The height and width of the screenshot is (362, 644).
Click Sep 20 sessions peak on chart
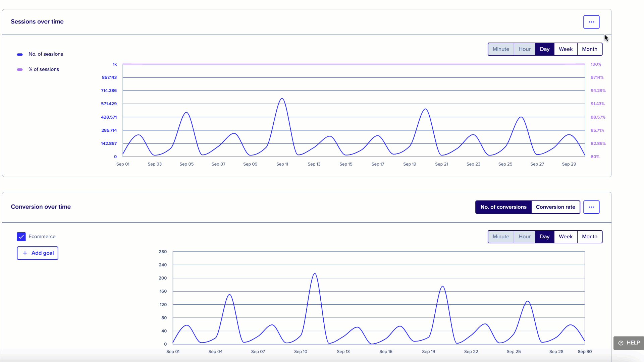(x=425, y=109)
